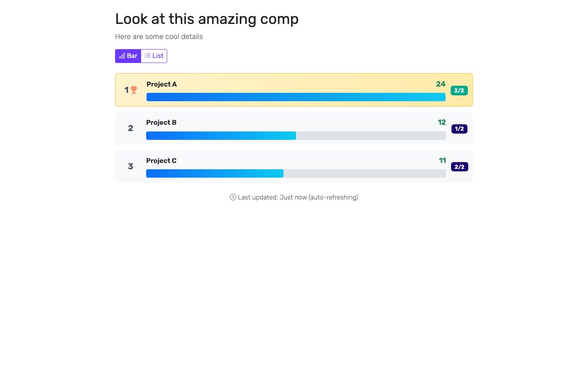
Task: Click the rank number 2 next to Project B
Action: [x=130, y=128]
